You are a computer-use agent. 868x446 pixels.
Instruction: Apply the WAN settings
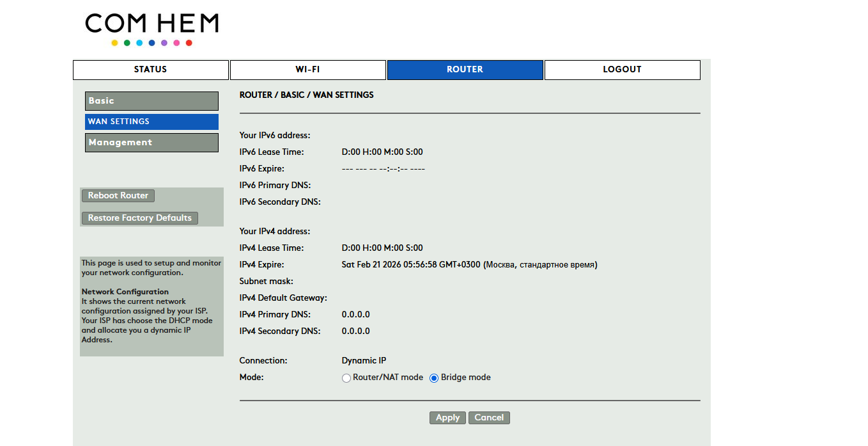point(447,418)
